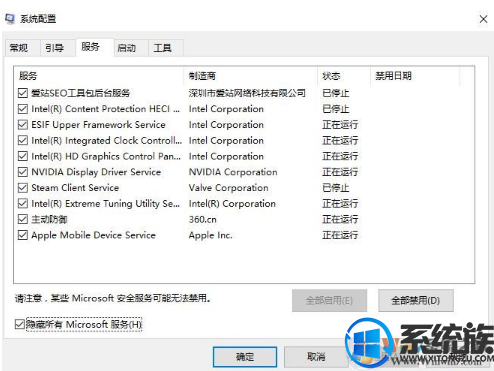Click the 全部启用(E) button
Viewport: 494px width, 371px height.
[x=329, y=301]
